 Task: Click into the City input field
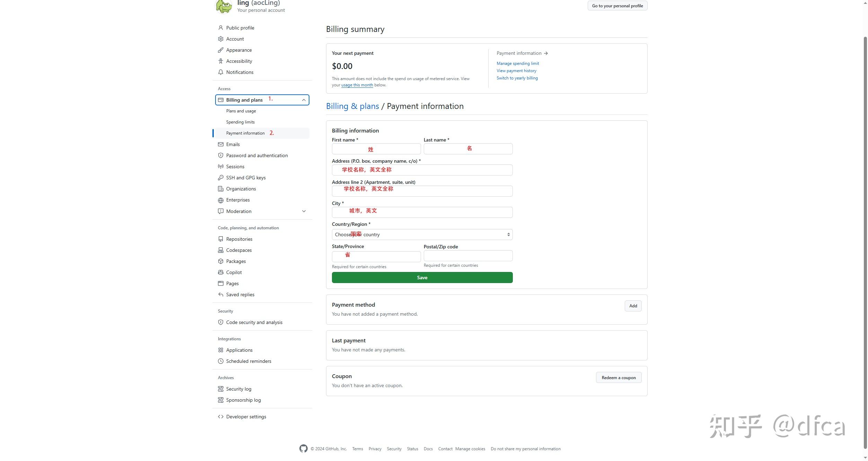point(422,212)
